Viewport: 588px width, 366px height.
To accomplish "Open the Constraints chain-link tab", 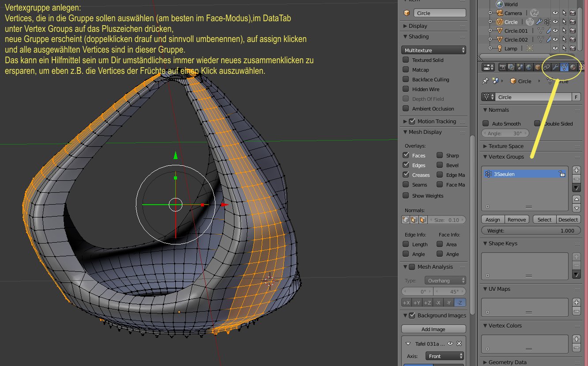I will pyautogui.click(x=547, y=67).
